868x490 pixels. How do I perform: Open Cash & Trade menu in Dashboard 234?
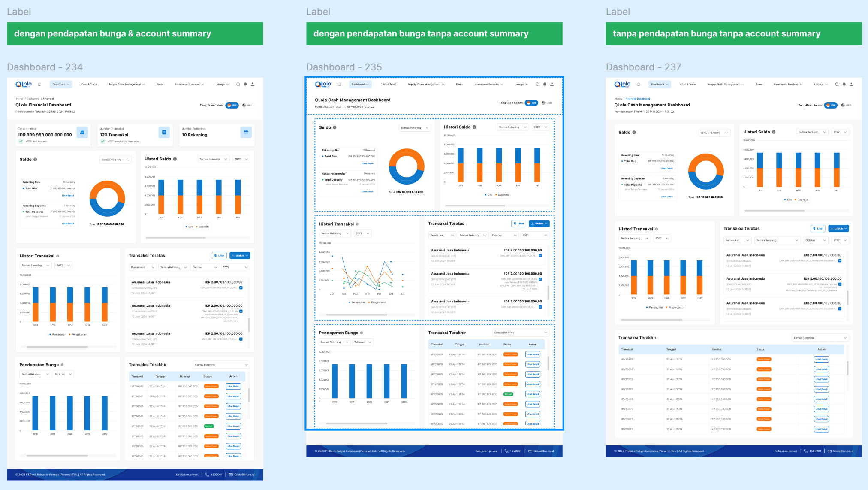tap(89, 85)
